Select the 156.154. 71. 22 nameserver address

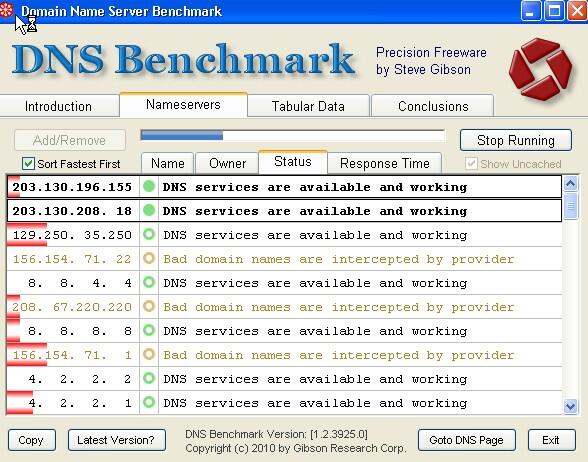coord(72,259)
